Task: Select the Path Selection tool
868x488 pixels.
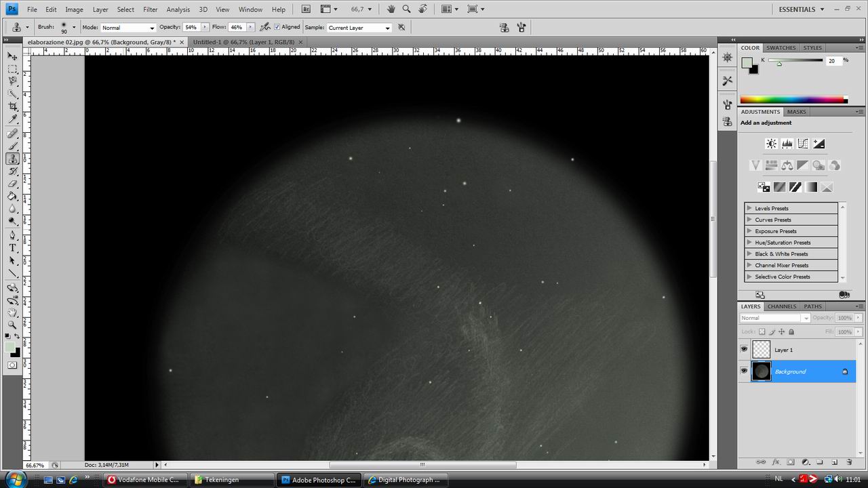Action: click(12, 261)
